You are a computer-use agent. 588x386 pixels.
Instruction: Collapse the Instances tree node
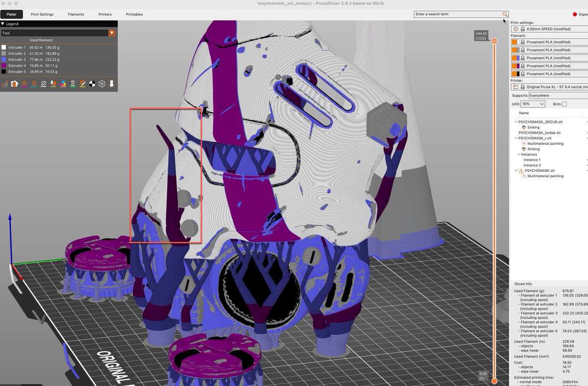[519, 154]
